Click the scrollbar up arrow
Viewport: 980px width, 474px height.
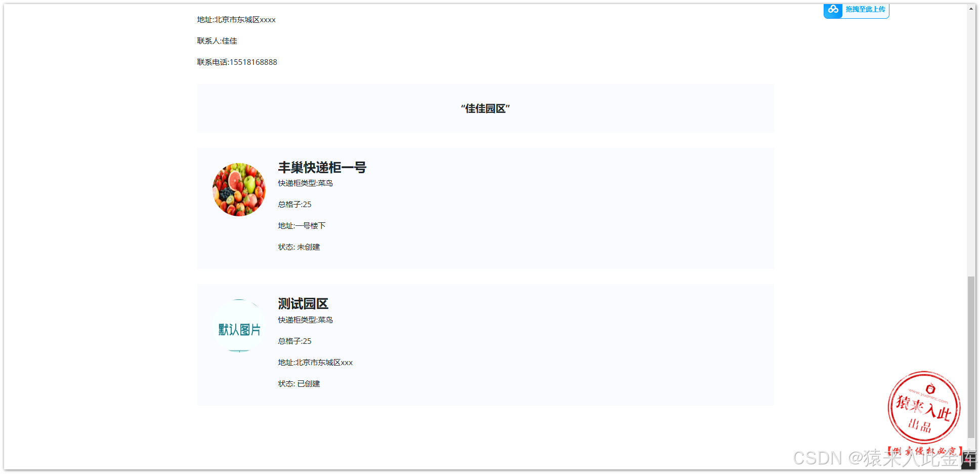pos(971,9)
